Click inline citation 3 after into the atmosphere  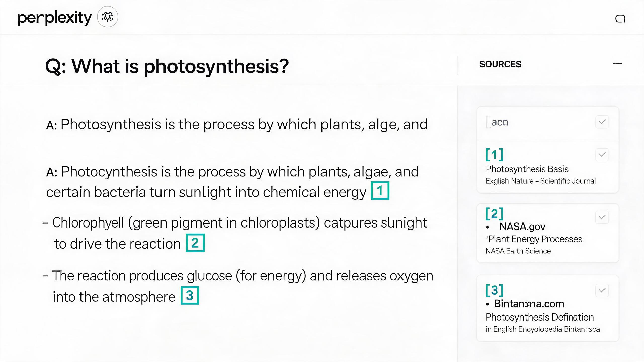pos(190,295)
